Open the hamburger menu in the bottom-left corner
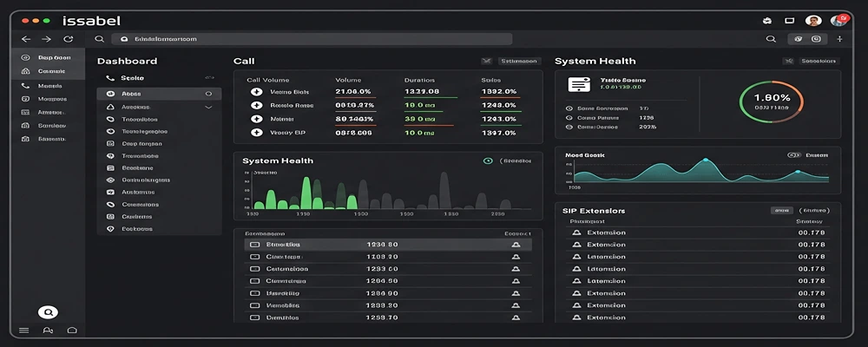Screen dimensions: 868x347 [x=24, y=331]
